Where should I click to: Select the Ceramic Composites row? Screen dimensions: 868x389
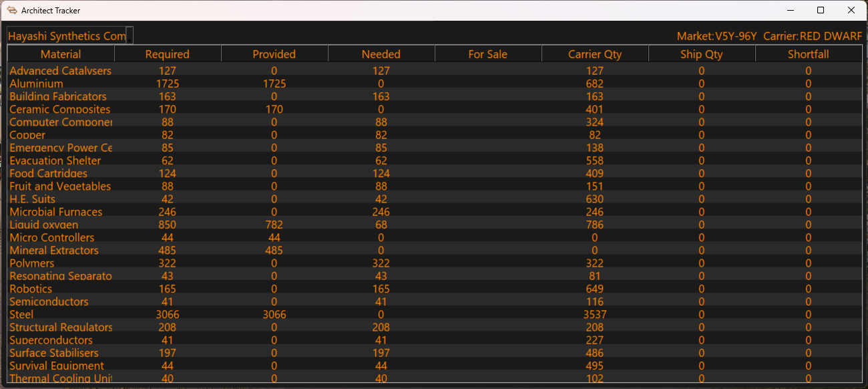click(x=435, y=109)
